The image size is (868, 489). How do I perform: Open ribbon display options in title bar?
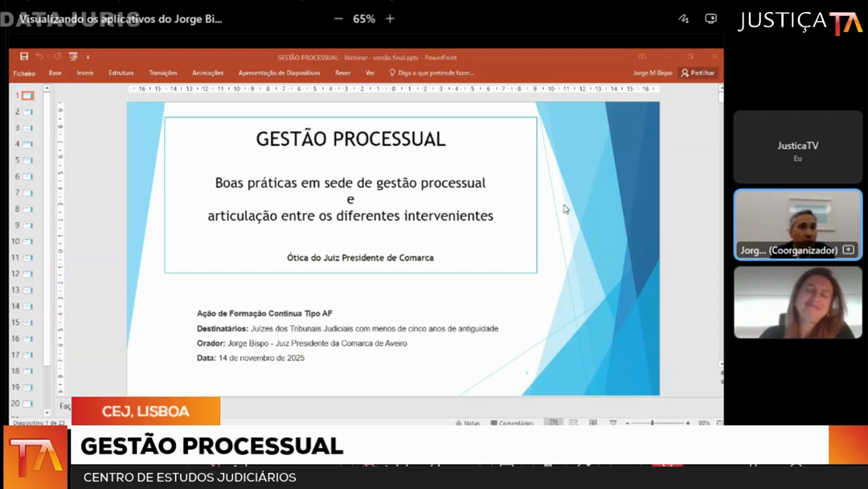(642, 57)
